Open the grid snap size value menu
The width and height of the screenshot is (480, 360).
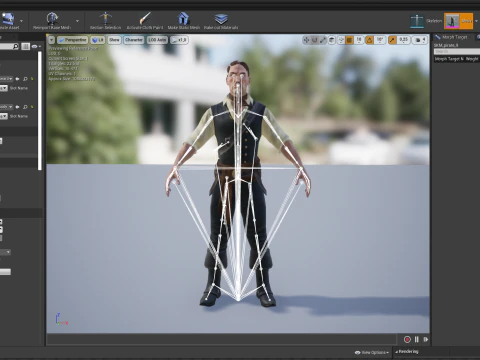coord(359,40)
